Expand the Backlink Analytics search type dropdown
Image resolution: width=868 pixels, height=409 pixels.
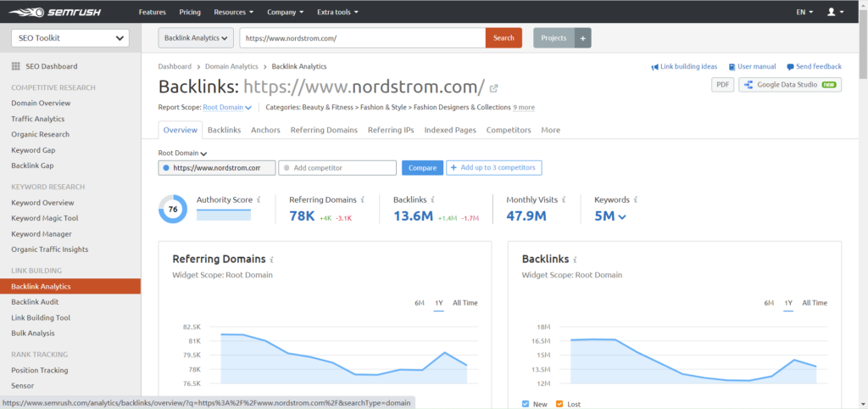click(196, 38)
